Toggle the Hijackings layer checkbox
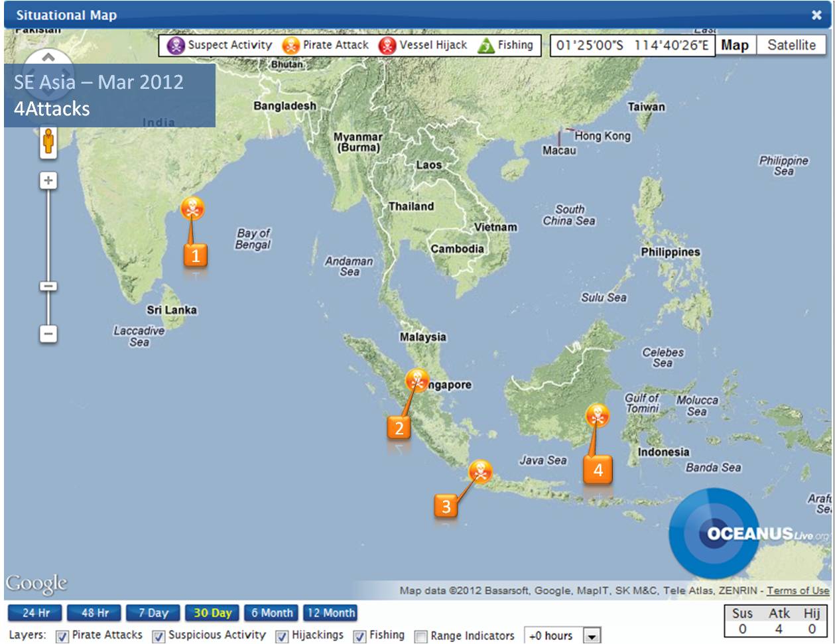This screenshot has width=835, height=644. [x=282, y=636]
